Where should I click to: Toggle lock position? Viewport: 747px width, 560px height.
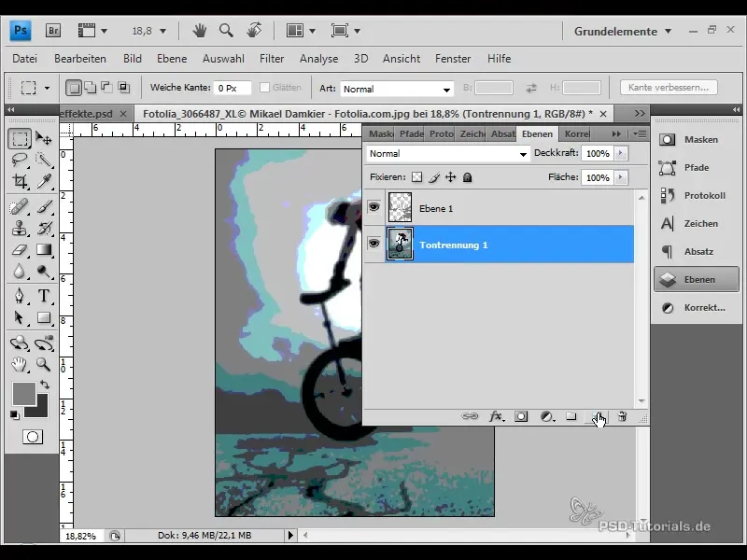click(451, 177)
